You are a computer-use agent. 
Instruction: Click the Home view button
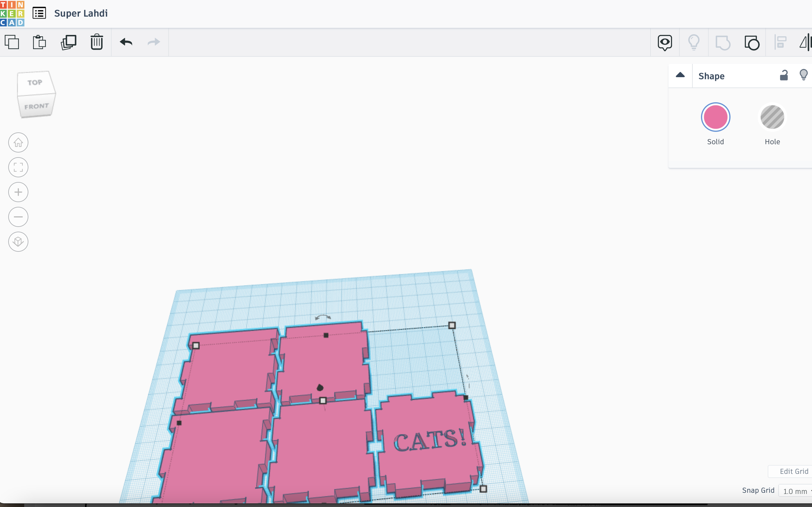18,142
